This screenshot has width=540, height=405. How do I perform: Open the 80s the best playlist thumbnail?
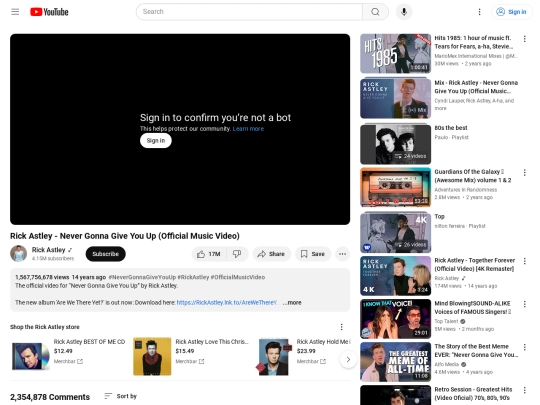coord(395,144)
